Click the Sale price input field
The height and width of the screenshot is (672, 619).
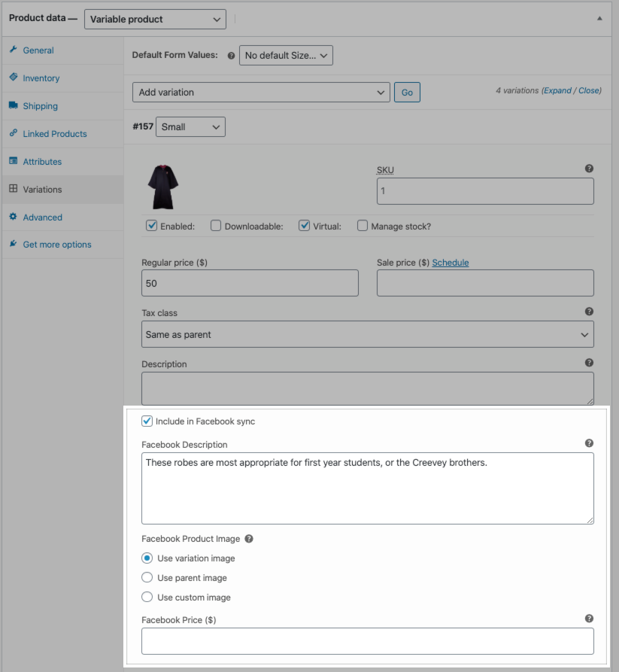point(485,283)
